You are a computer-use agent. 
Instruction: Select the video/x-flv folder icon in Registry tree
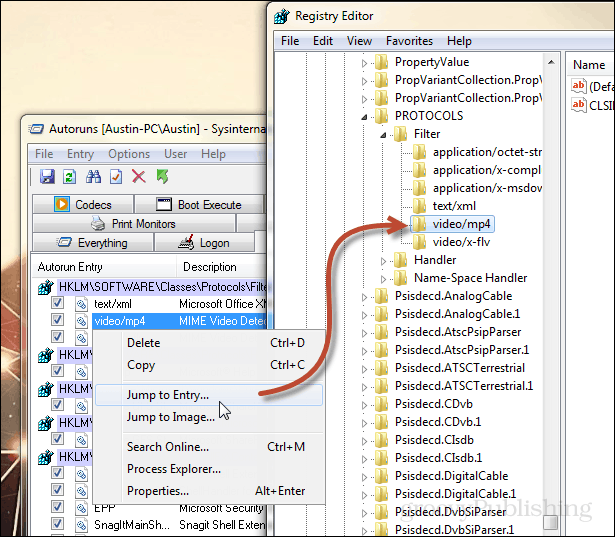coord(419,242)
